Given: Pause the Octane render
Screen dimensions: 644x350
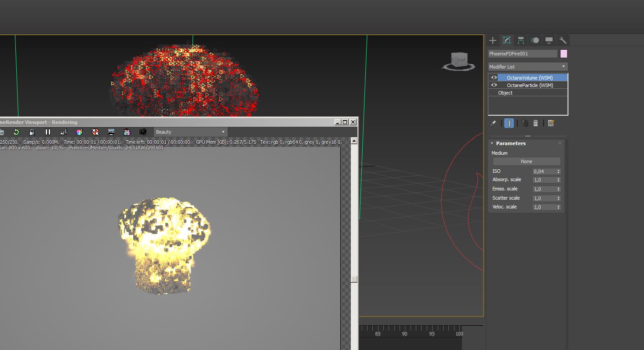Looking at the screenshot, I should point(48,132).
